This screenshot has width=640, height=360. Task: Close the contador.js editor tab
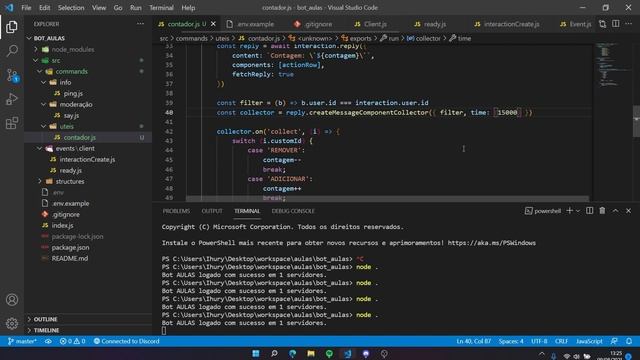[213, 24]
